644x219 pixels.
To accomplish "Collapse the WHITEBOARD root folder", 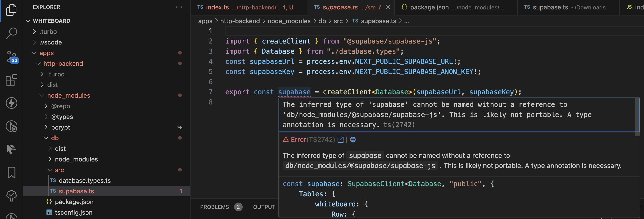I will tap(28, 21).
